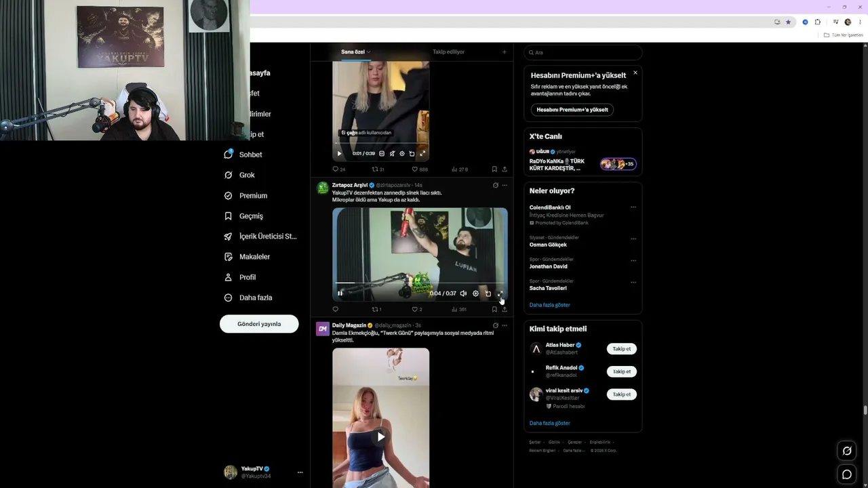This screenshot has height=488, width=868.
Task: Open the floating messages chat button
Action: 847,474
